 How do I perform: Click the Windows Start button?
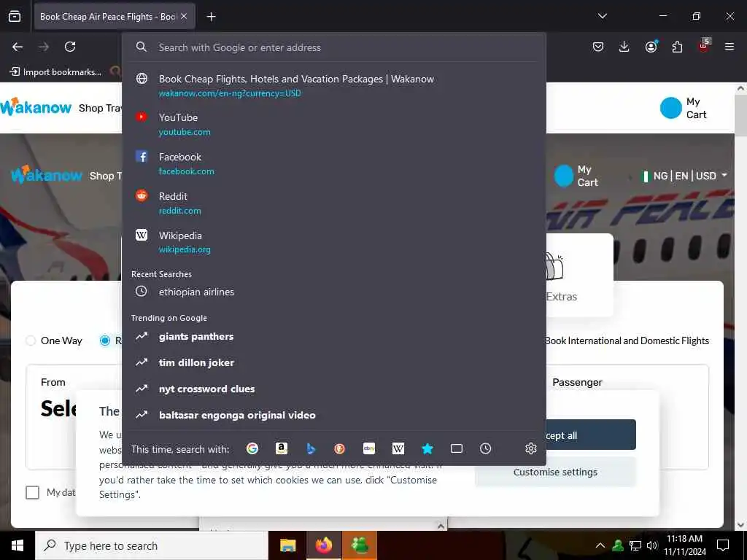(18, 545)
